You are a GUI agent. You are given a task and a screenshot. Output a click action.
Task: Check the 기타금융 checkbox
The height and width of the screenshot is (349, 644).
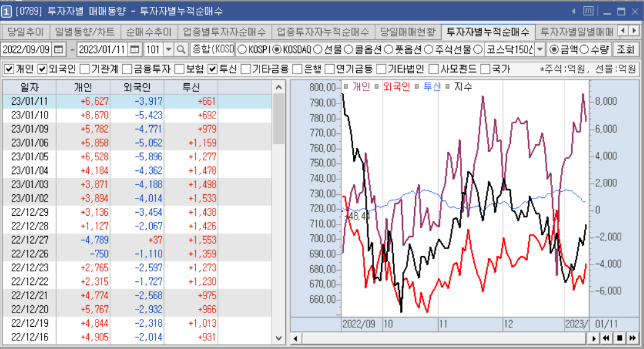[x=246, y=69]
